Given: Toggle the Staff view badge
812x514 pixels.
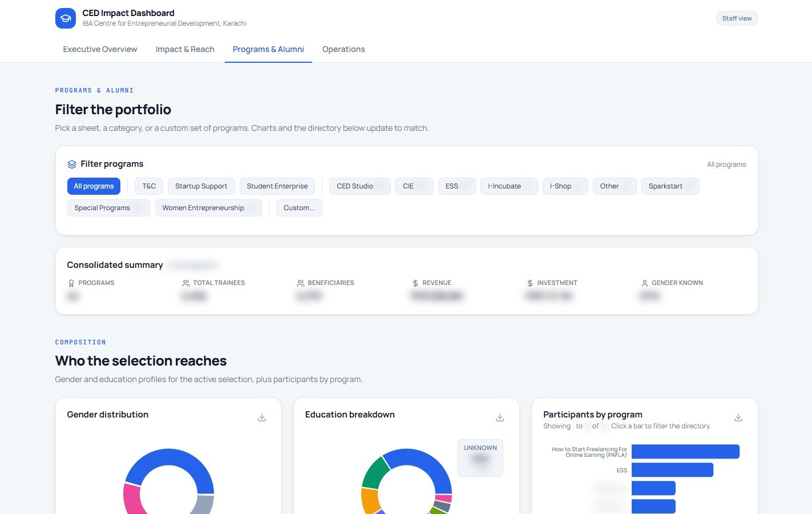Looking at the screenshot, I should (x=737, y=18).
